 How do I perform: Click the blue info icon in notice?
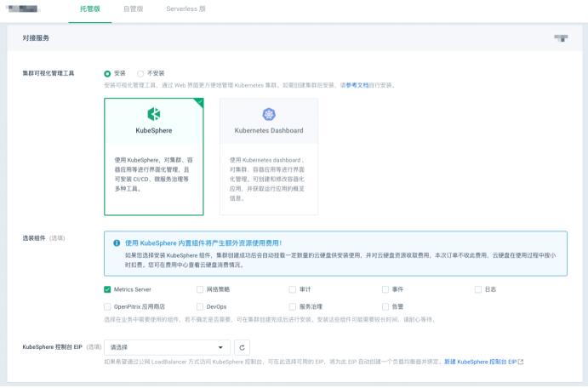117,242
